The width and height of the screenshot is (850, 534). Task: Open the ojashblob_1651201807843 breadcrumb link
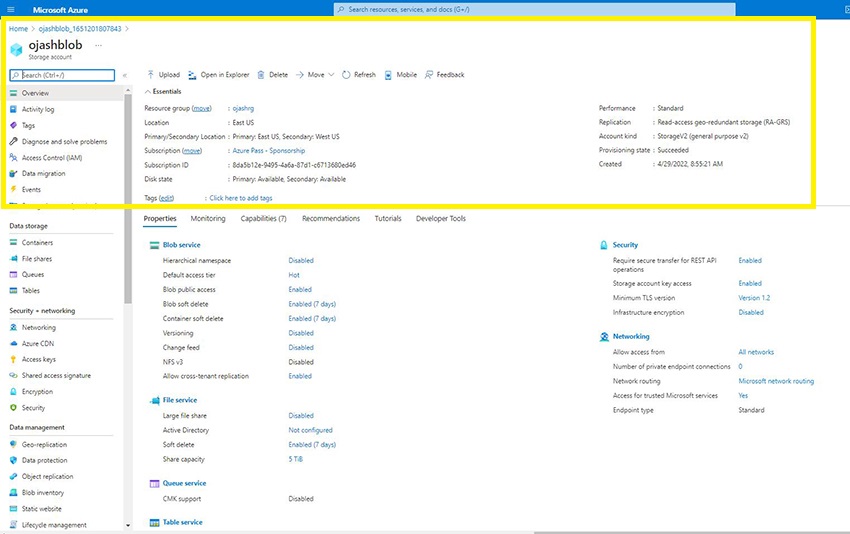pos(80,29)
